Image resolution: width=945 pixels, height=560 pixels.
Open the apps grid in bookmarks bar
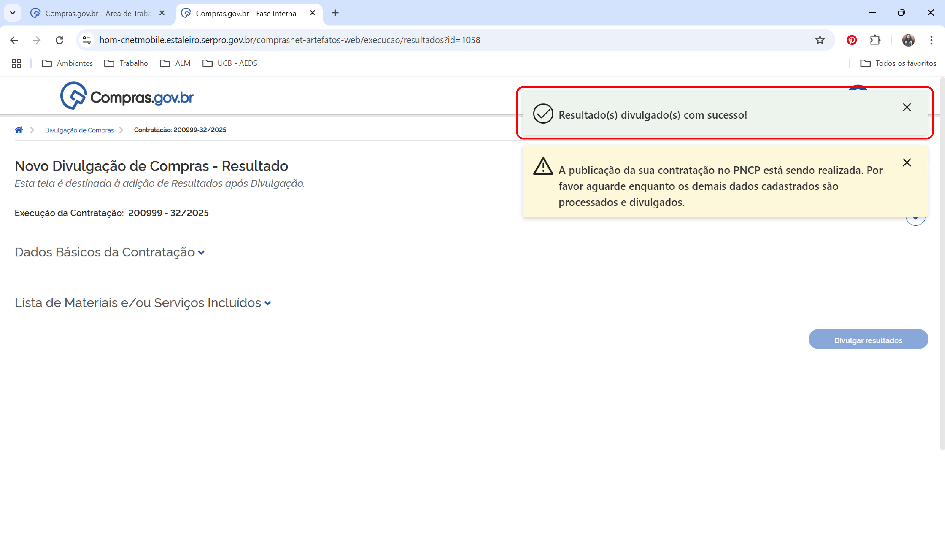[x=16, y=63]
